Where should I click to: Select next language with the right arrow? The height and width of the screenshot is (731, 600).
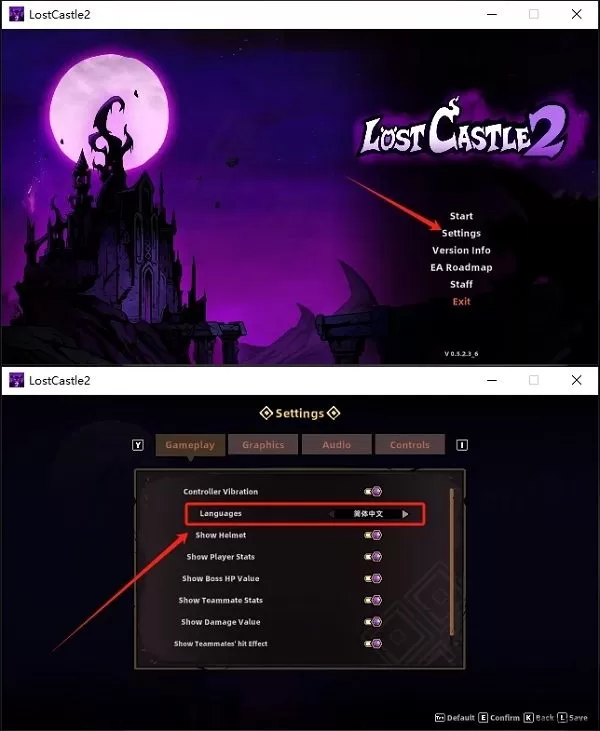click(x=405, y=514)
